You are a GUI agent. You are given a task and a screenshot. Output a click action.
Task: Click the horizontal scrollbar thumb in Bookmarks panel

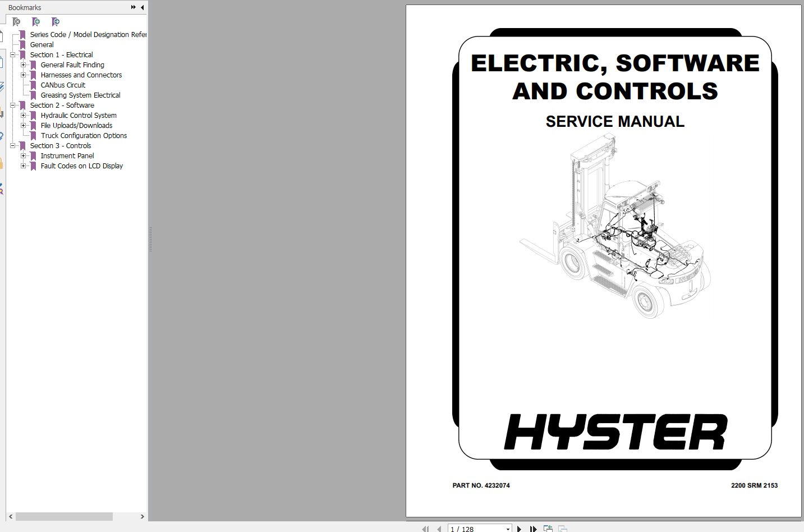64,516
